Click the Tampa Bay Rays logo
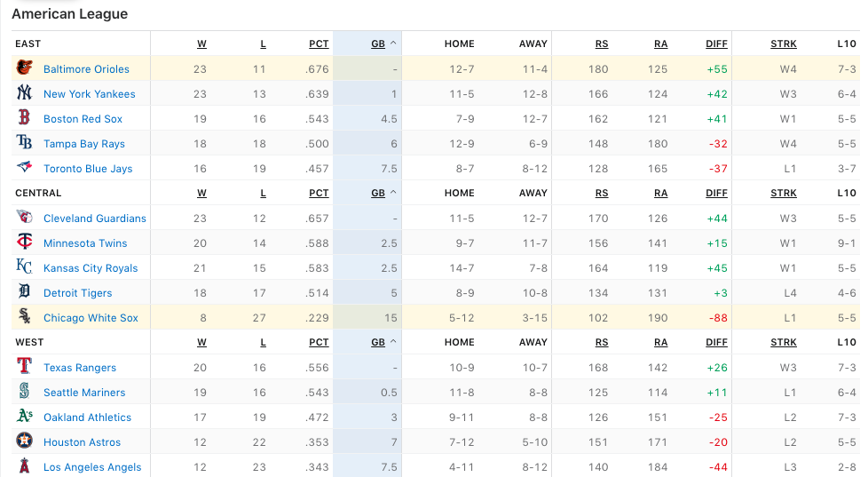Viewport: 868px width, 477px height. (x=24, y=142)
